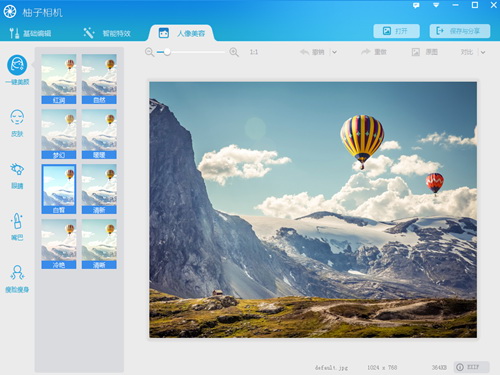Open the 一键美颜 one-click beauty panel
The width and height of the screenshot is (500, 375).
pyautogui.click(x=17, y=70)
